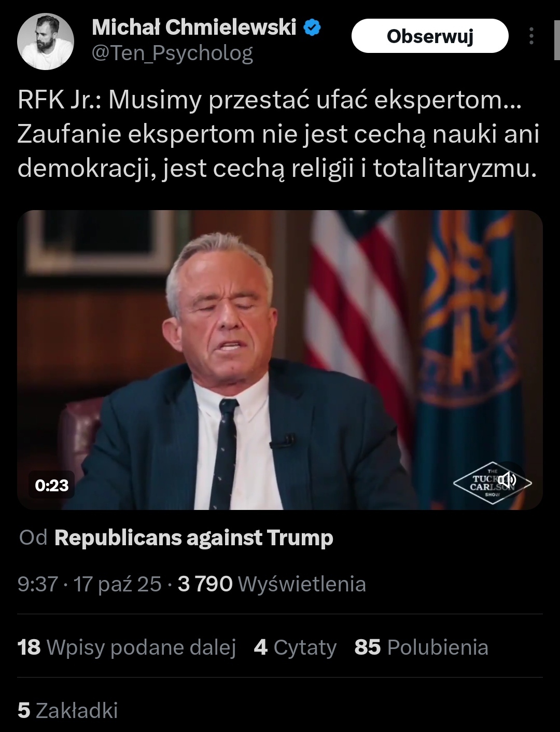Screen dimensions: 560x732
Task: Play the RFK Jr. video clip
Action: point(280,360)
